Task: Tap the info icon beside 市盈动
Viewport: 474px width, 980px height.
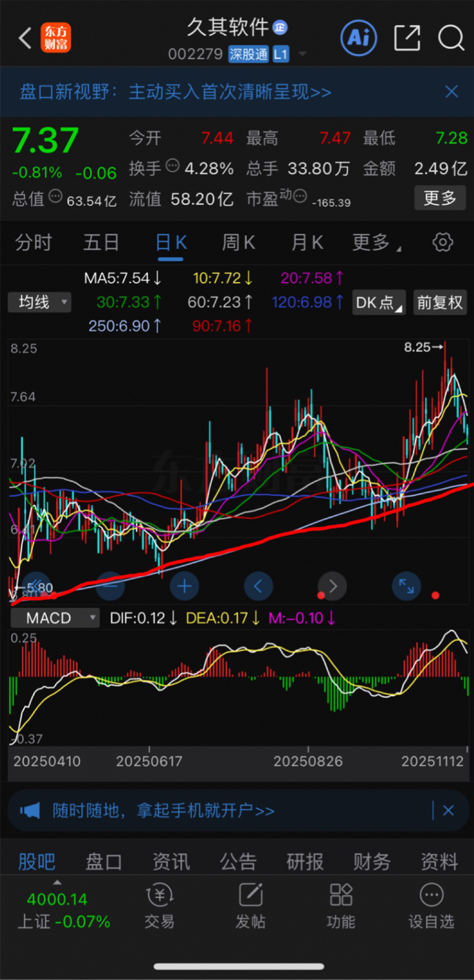Action: click(x=300, y=197)
